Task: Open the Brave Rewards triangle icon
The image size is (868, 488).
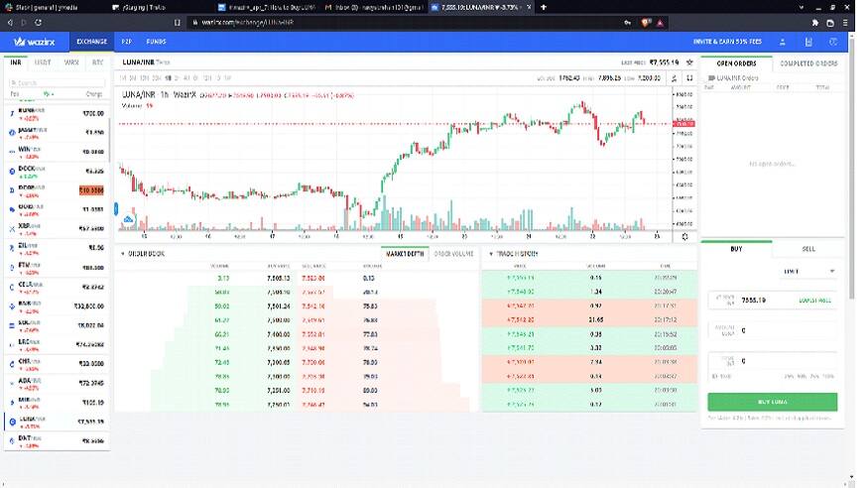Action: 661,23
